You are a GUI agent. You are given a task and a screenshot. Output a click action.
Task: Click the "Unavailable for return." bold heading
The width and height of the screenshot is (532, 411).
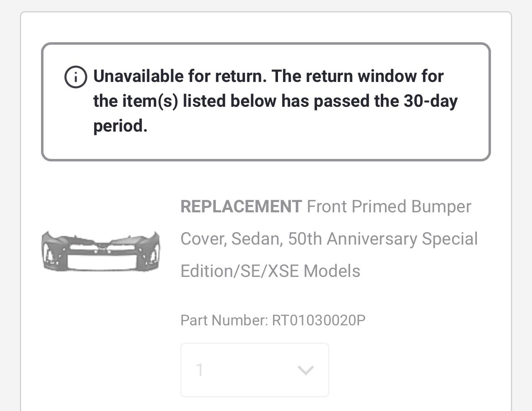180,76
